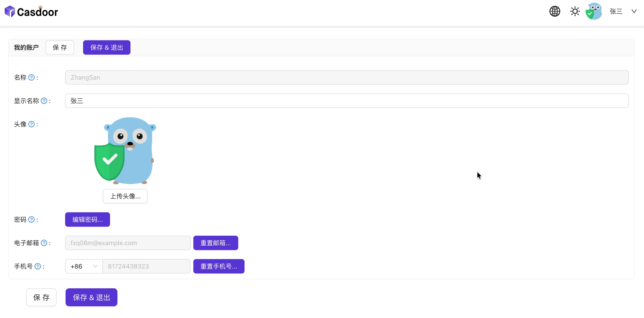Click the 重置邮箱 button
Viewport: 644px width, 318px height.
point(216,243)
